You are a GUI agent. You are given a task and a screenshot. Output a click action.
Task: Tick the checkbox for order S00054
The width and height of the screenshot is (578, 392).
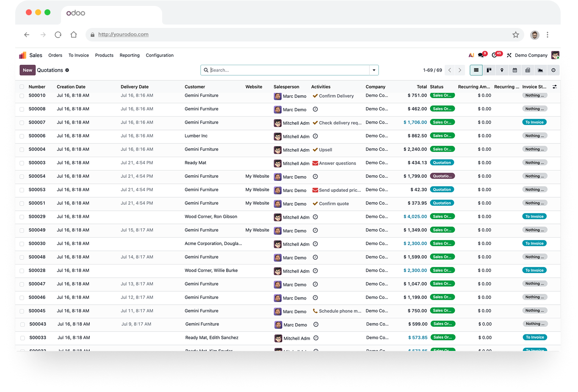[x=22, y=177]
